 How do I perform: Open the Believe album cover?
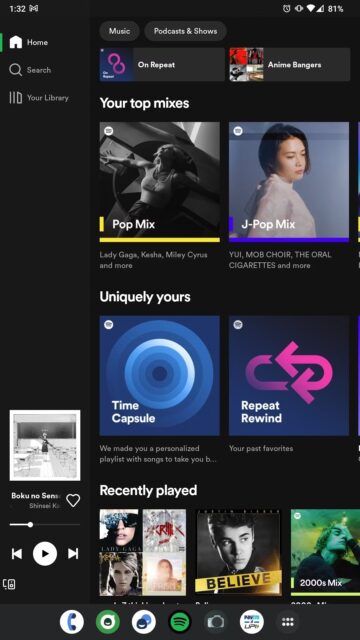pyautogui.click(x=239, y=552)
